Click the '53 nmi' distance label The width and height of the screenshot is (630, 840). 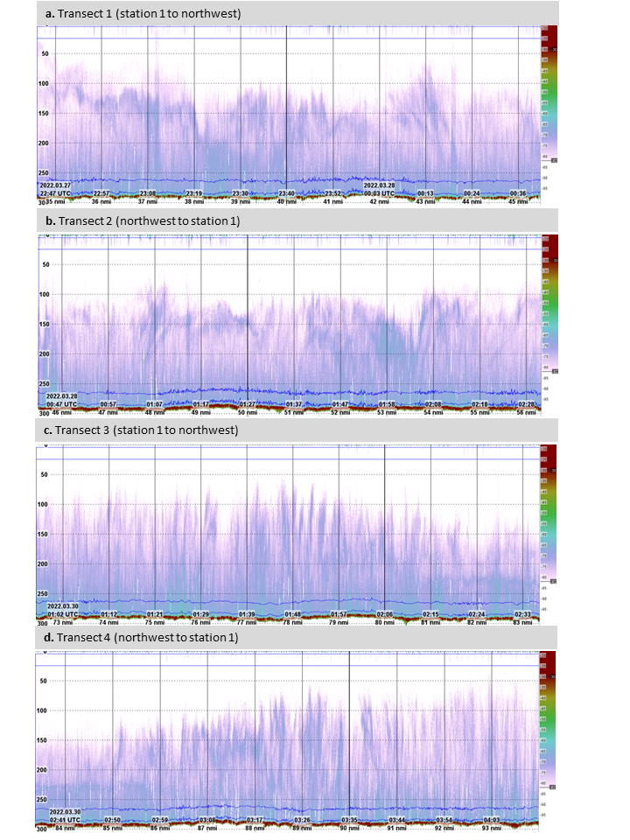[x=387, y=413]
